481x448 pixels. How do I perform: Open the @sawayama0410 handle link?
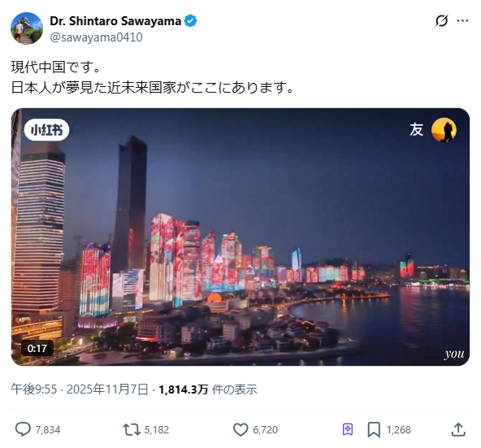pyautogui.click(x=96, y=37)
